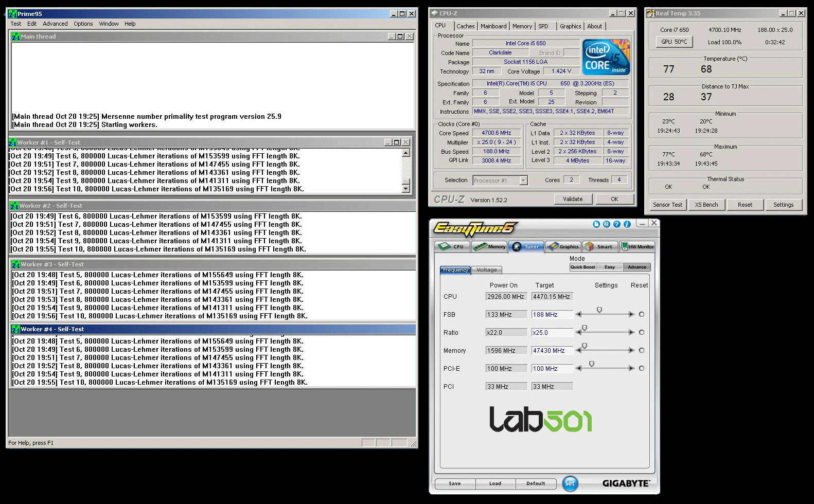Click the EasyTune6 info 'i' icon
This screenshot has width=814, height=504.
[x=627, y=224]
